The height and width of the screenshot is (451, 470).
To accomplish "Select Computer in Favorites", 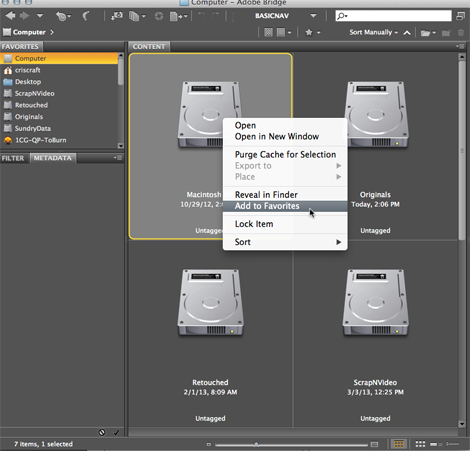I will [59, 58].
